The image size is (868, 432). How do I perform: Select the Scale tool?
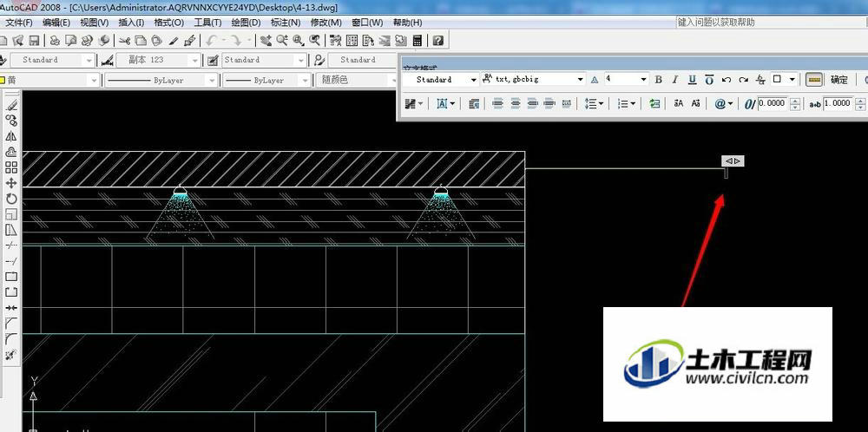[11, 213]
